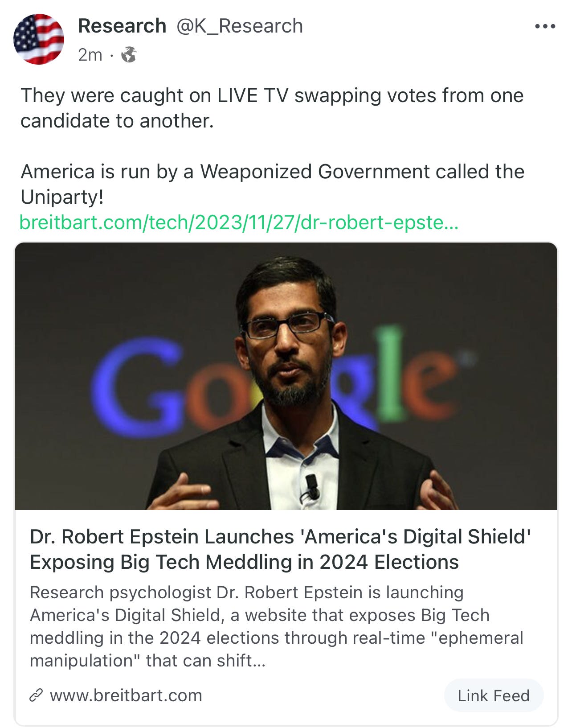Open the @K_Research handle

[240, 26]
